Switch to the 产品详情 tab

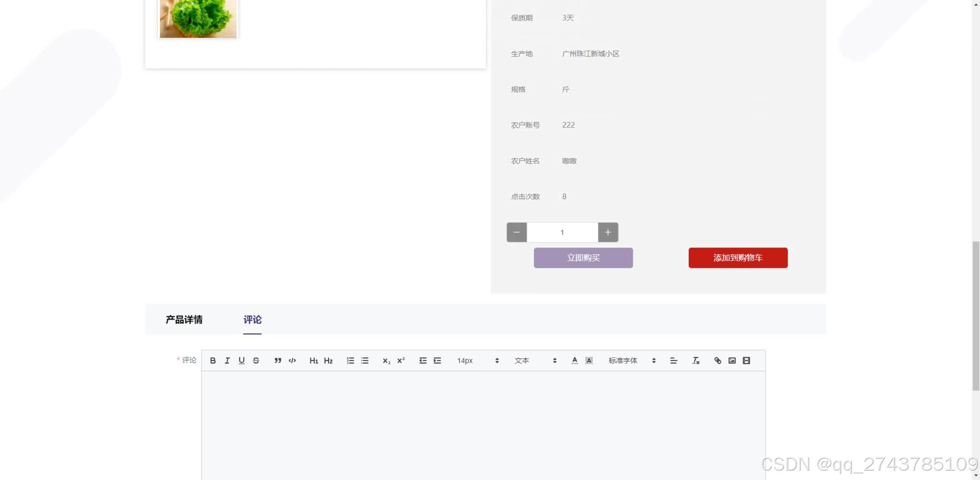tap(184, 320)
